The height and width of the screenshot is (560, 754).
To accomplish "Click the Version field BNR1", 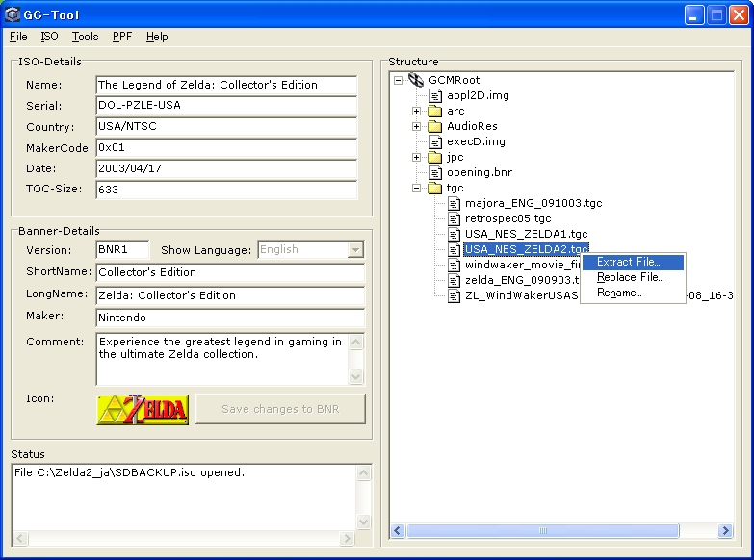I will (122, 249).
